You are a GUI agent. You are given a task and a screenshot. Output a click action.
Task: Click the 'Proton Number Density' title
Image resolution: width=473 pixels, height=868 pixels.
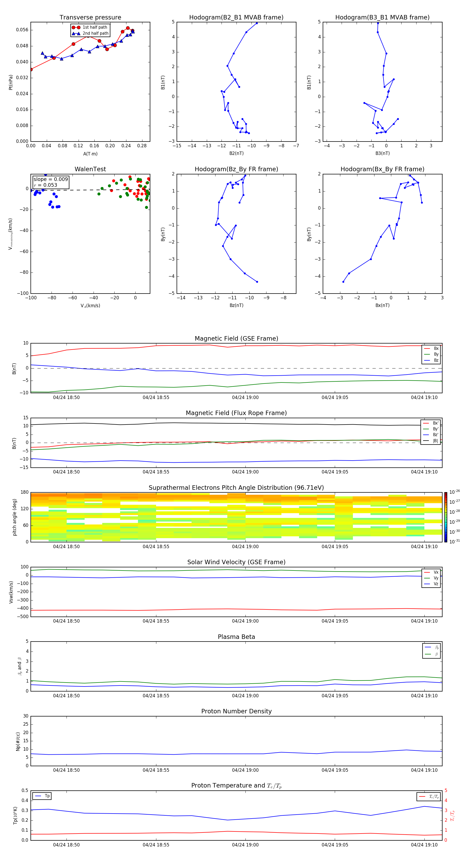[236, 711]
